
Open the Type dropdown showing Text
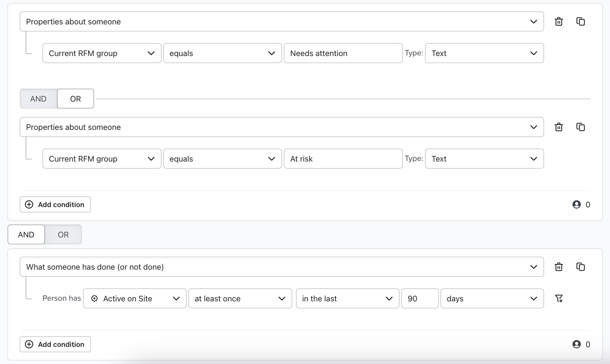click(x=484, y=53)
